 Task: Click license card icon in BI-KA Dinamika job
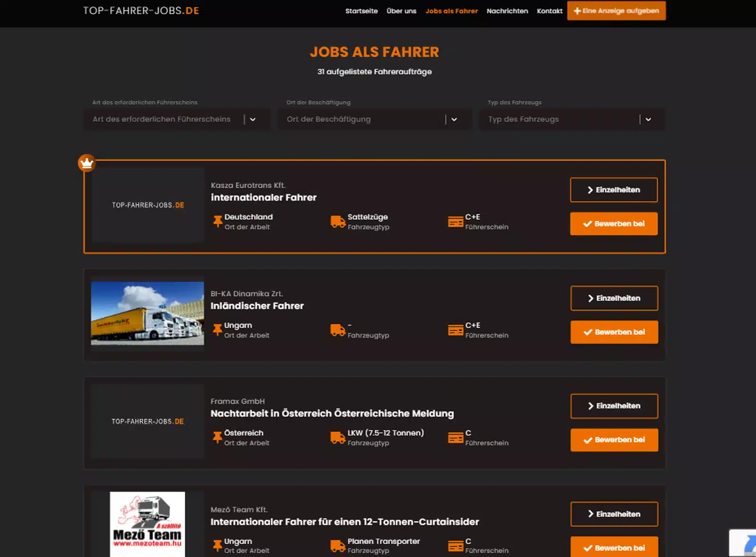point(455,330)
